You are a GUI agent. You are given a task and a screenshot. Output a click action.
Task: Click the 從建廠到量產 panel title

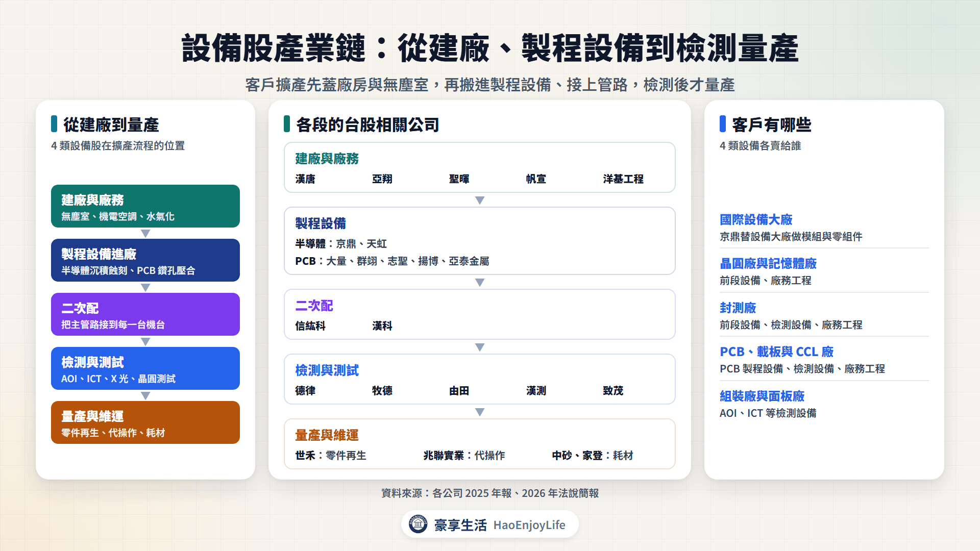(x=111, y=125)
